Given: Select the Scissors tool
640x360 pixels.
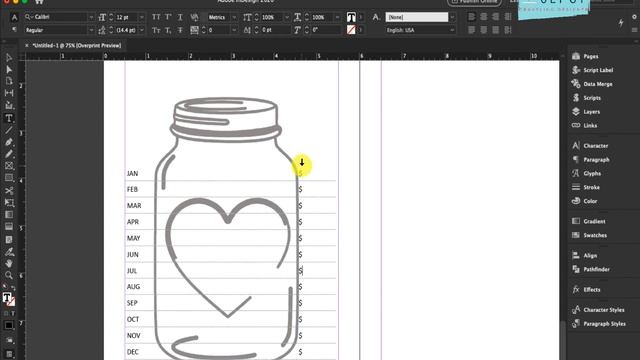Looking at the screenshot, I should (x=9, y=191).
